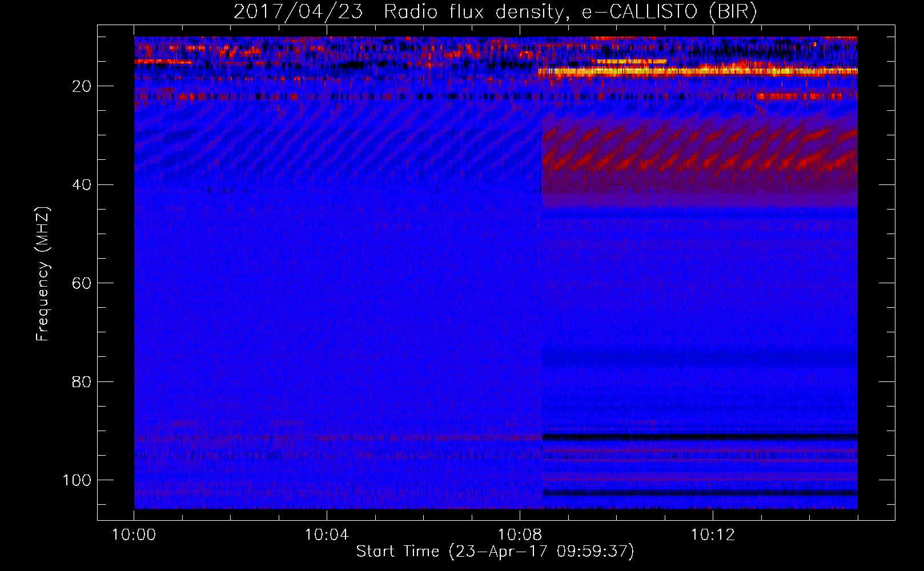Click the bright yellow emission band near 17 MHz
The height and width of the screenshot is (571, 924).
click(x=698, y=71)
